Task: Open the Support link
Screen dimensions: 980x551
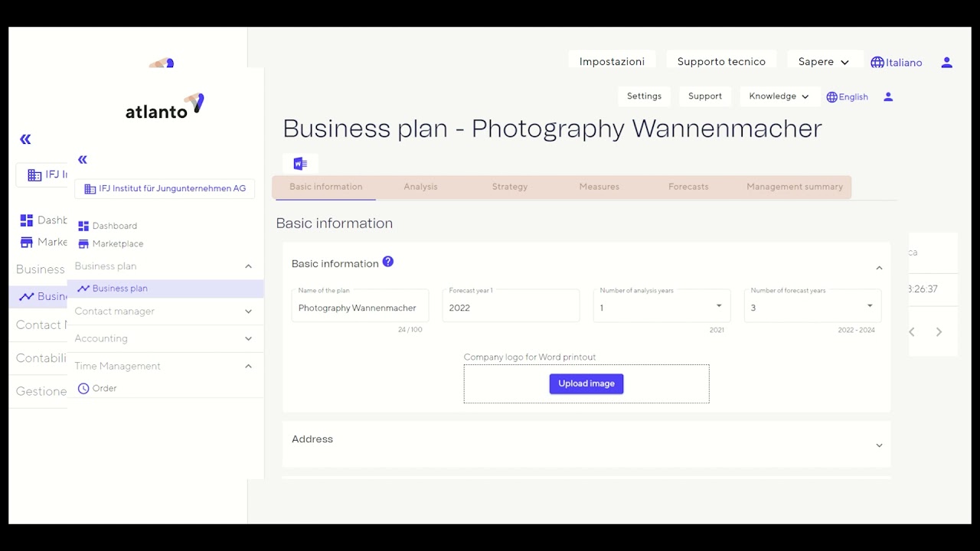Action: click(704, 96)
